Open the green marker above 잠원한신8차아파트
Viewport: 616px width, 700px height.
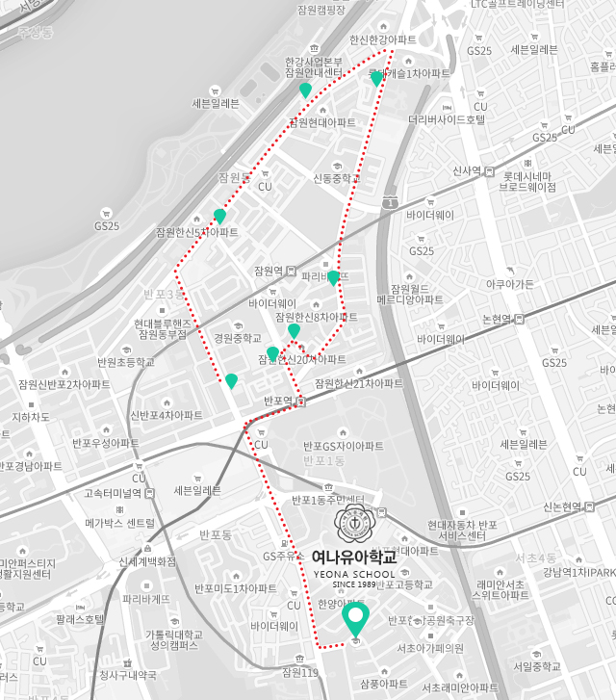(x=294, y=331)
